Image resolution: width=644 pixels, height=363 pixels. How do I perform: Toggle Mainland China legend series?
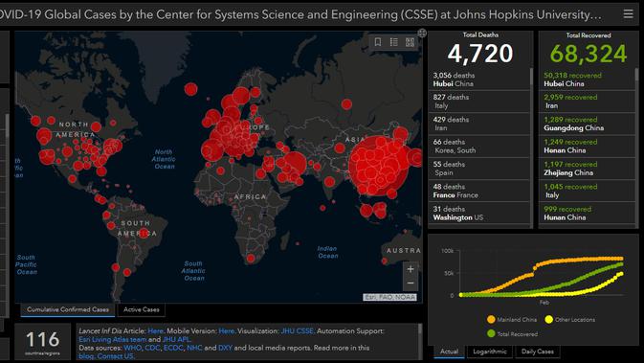pos(512,320)
